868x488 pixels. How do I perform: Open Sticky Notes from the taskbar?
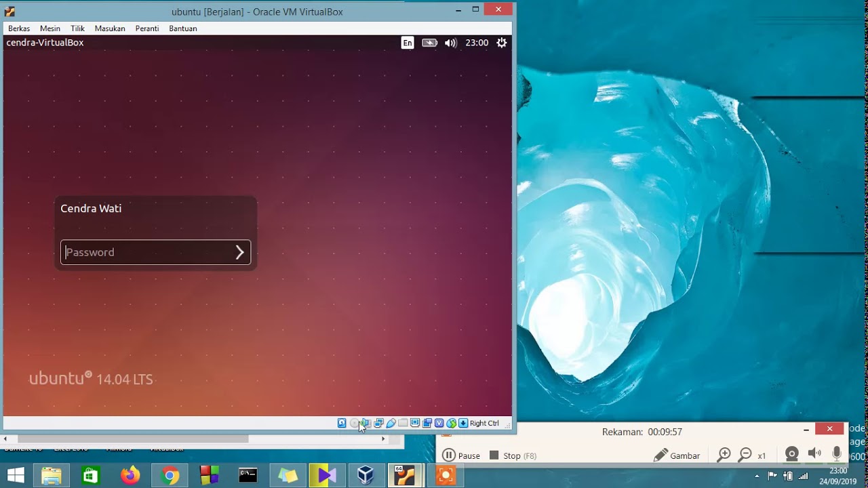[288, 476]
